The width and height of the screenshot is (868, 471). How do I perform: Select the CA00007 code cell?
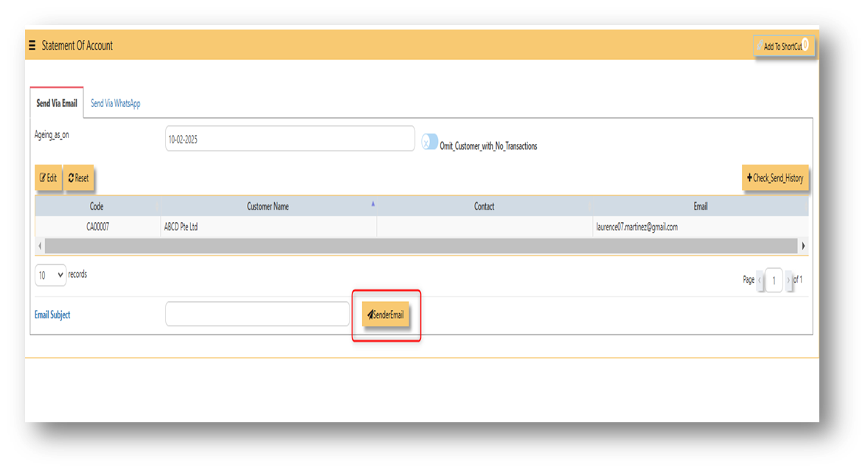[97, 227]
